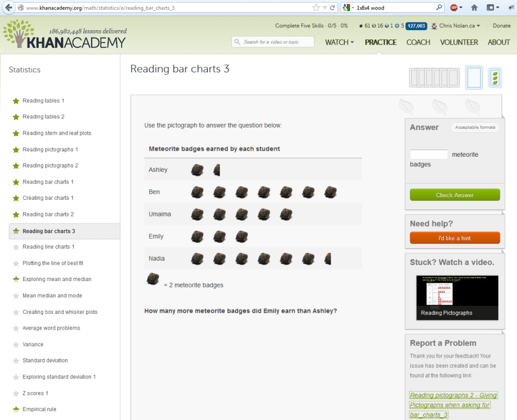
Task: Click the I'd like a hint button
Action: [x=455, y=238]
